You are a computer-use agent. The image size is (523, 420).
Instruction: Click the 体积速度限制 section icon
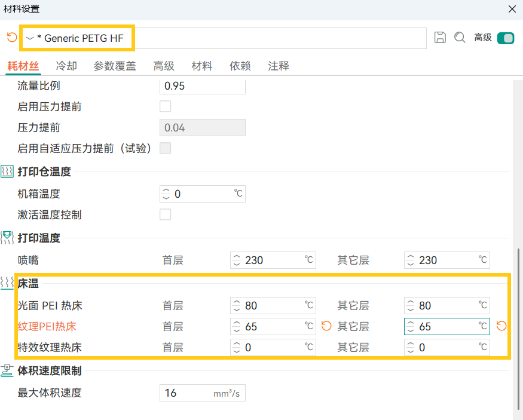[x=7, y=370]
